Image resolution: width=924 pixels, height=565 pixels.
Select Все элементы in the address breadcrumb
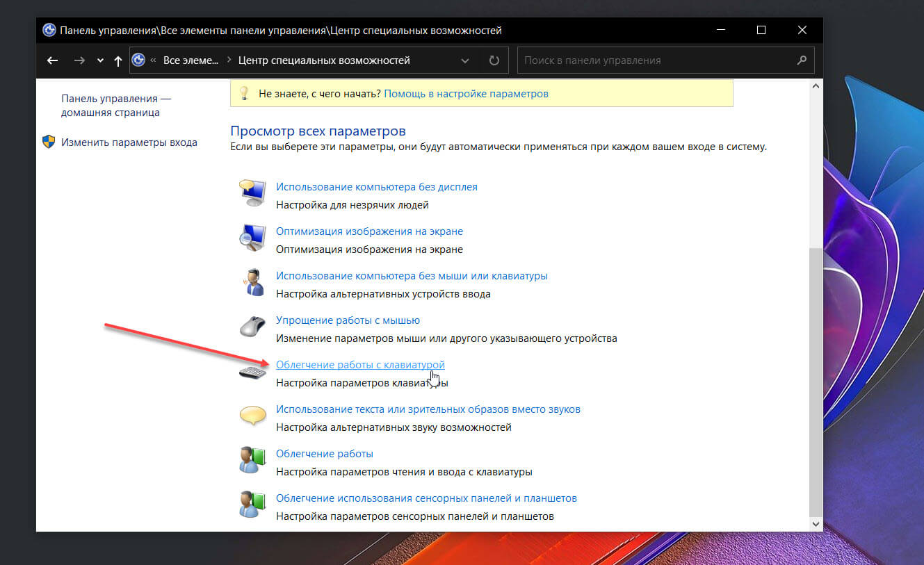191,60
